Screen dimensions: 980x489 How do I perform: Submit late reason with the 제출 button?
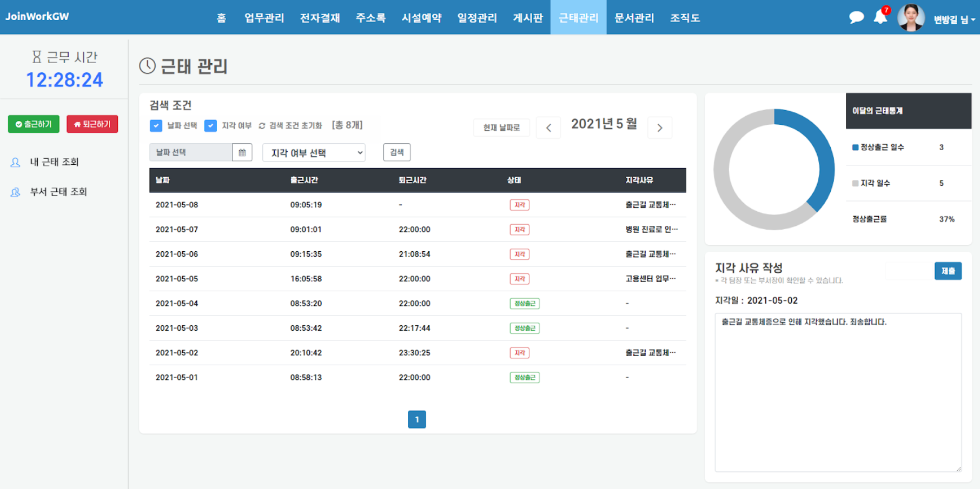pos(948,271)
